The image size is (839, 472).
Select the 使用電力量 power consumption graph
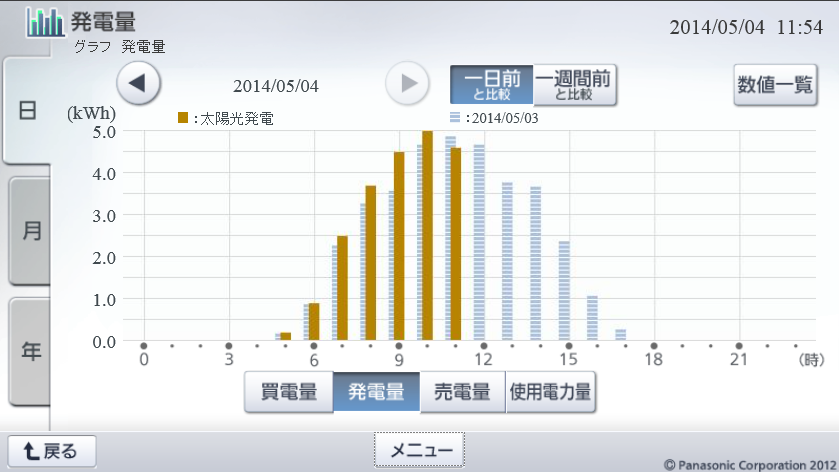(x=550, y=393)
